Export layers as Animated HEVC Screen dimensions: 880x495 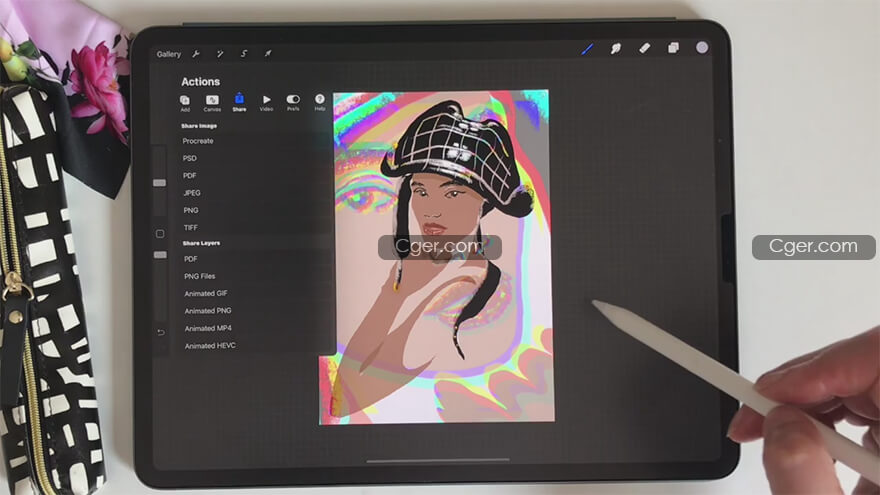pyautogui.click(x=210, y=346)
